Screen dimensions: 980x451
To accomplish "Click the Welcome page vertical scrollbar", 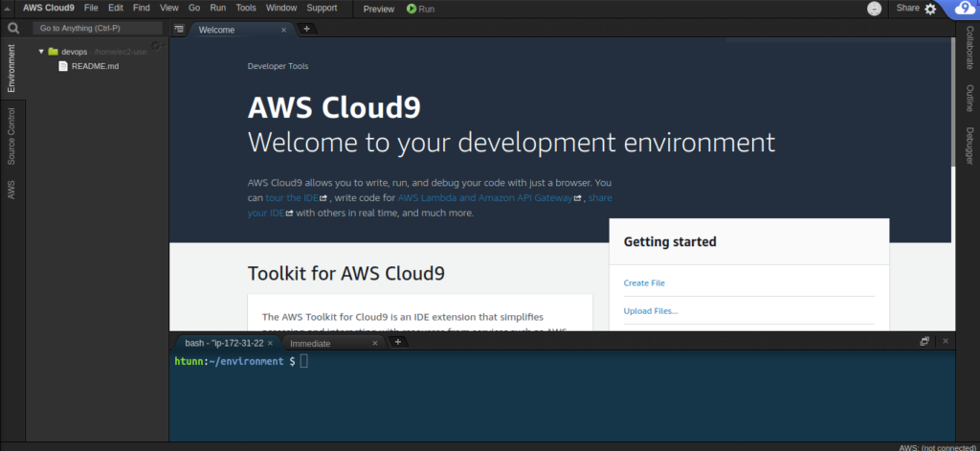I will click(953, 103).
